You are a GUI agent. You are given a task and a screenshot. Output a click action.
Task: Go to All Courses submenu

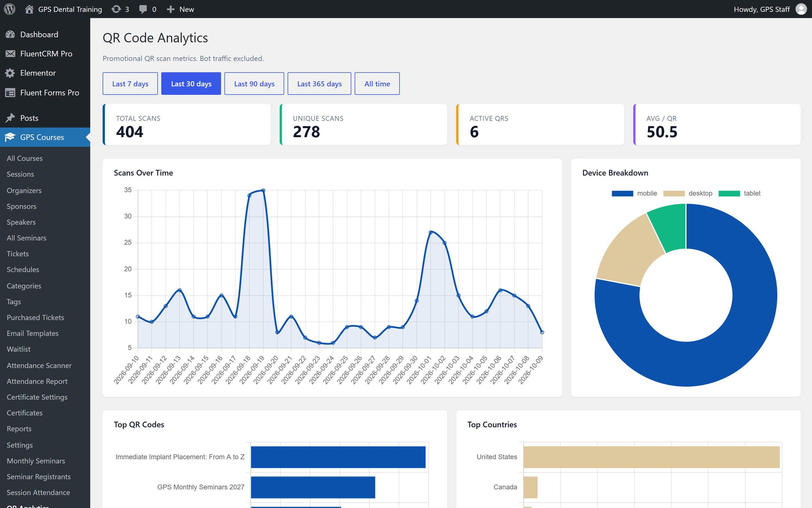(25, 158)
